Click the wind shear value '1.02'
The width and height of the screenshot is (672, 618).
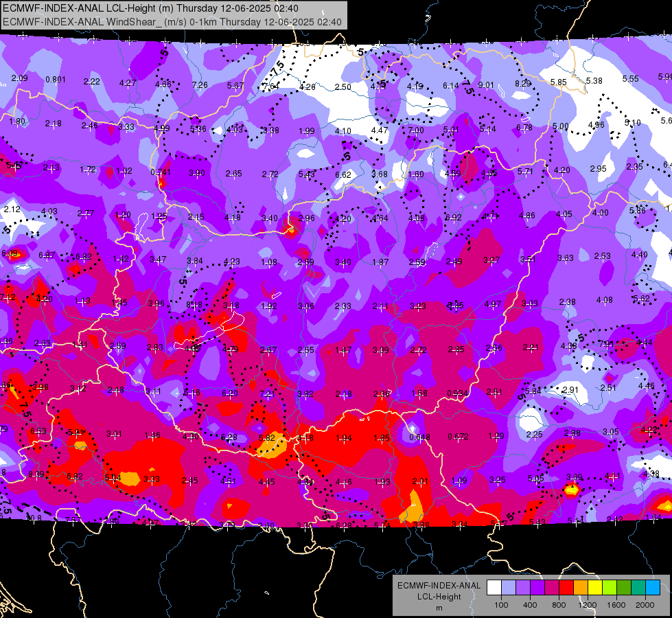[124, 171]
